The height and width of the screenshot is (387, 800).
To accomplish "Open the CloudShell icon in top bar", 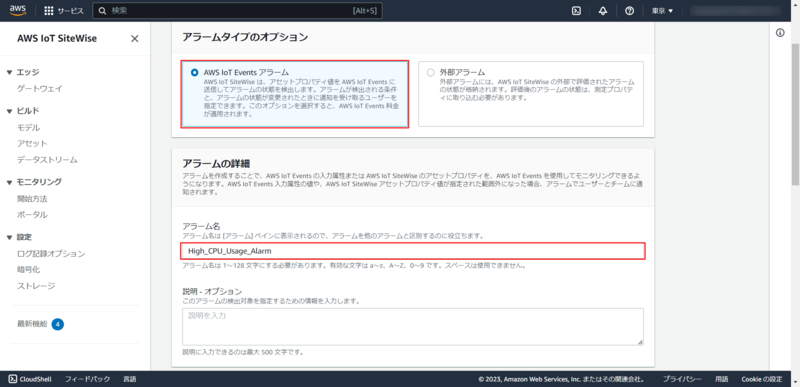I will pos(576,11).
